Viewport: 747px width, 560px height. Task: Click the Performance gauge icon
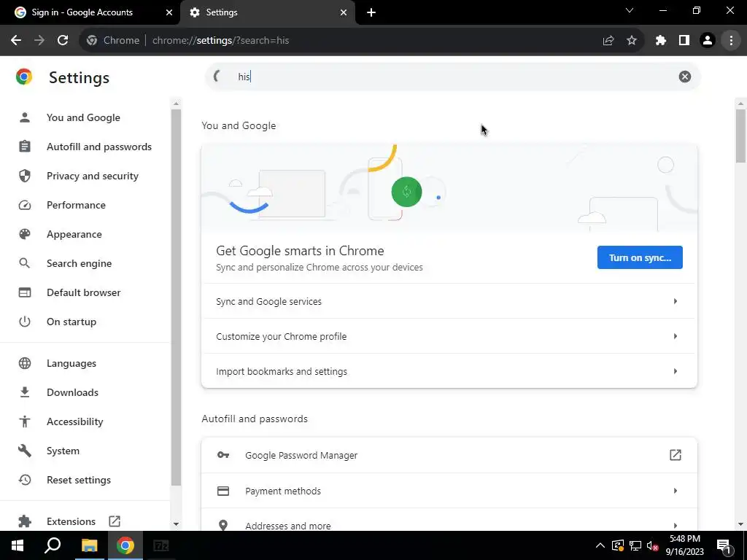(x=25, y=205)
